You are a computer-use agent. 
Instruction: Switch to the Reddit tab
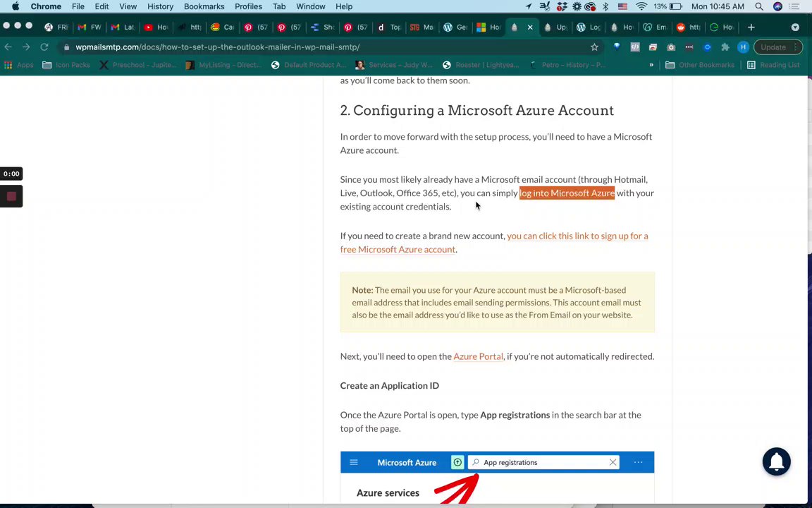(689, 27)
